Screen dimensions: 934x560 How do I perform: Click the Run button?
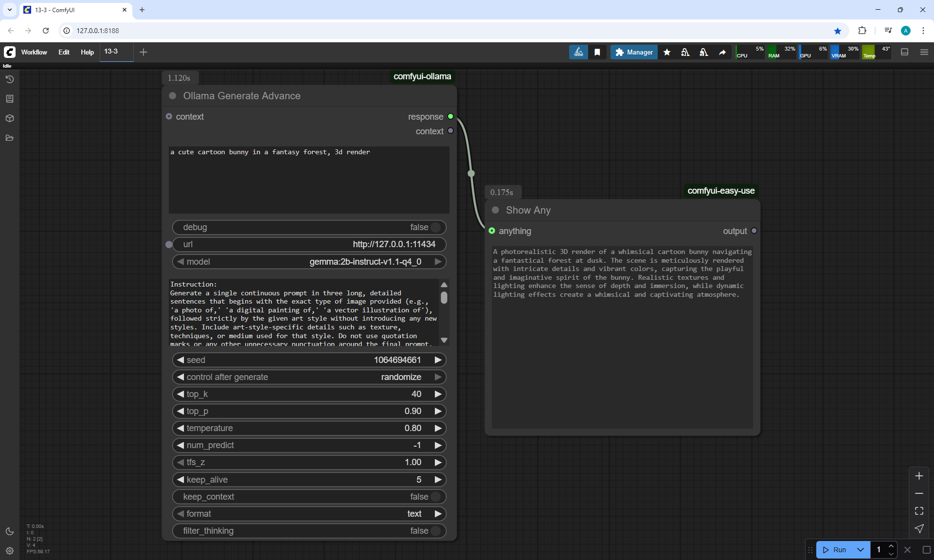pos(835,550)
